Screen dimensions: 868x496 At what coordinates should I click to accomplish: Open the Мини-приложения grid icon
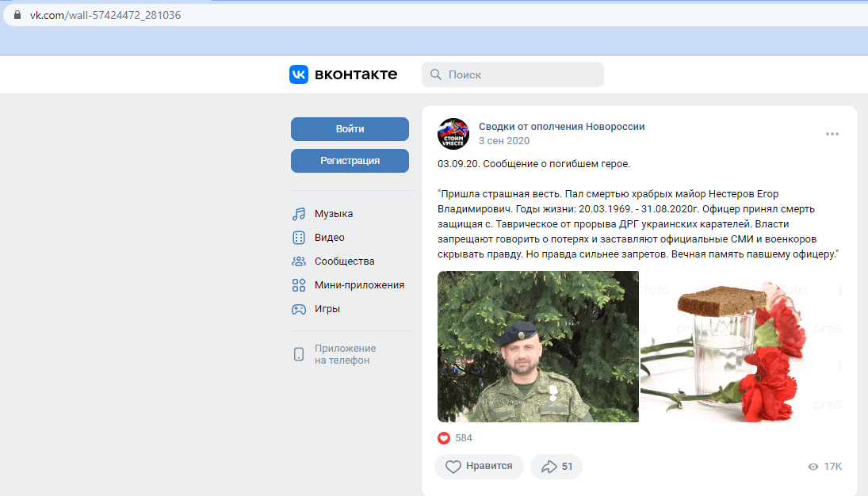[298, 285]
